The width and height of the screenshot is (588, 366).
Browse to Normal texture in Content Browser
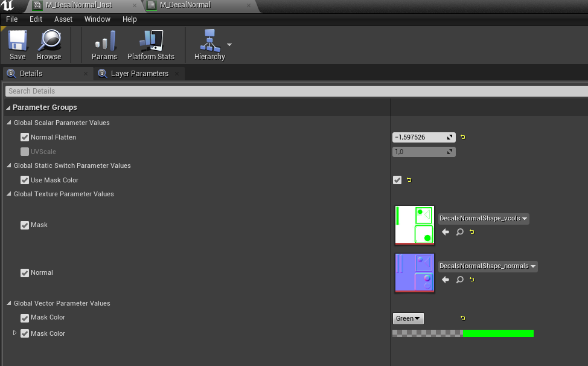click(460, 280)
